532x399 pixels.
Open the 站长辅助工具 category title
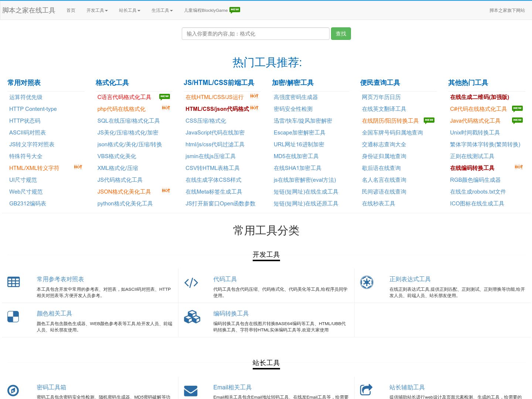pyautogui.click(x=407, y=388)
